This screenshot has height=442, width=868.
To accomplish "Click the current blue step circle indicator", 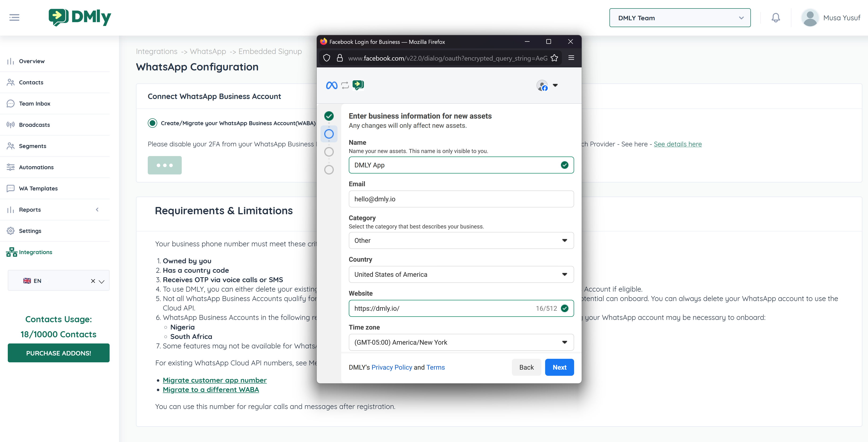I will click(x=329, y=134).
